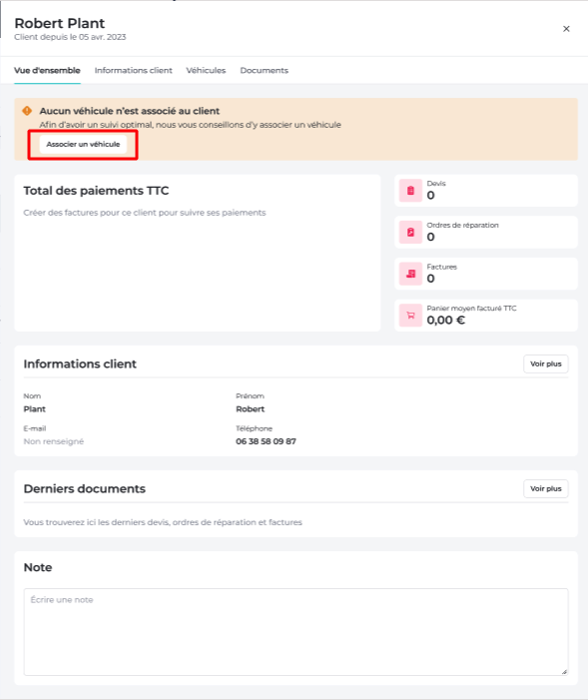Image resolution: width=588 pixels, height=700 pixels.
Task: Open the Devis count card
Action: (486, 191)
